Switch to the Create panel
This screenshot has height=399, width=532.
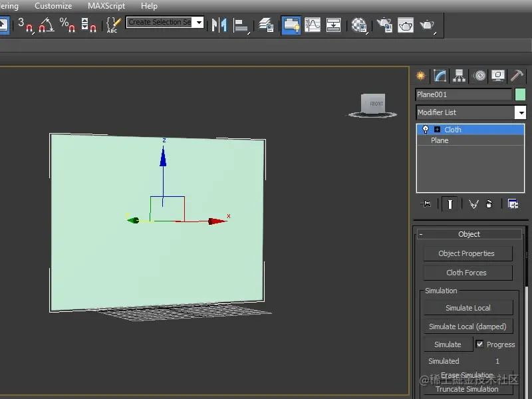[421, 75]
